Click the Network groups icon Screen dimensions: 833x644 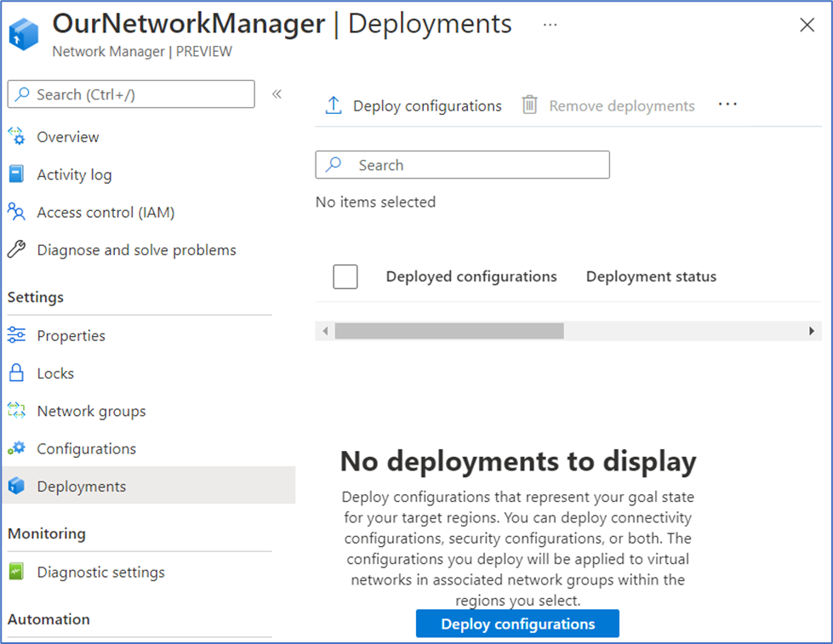click(x=16, y=411)
